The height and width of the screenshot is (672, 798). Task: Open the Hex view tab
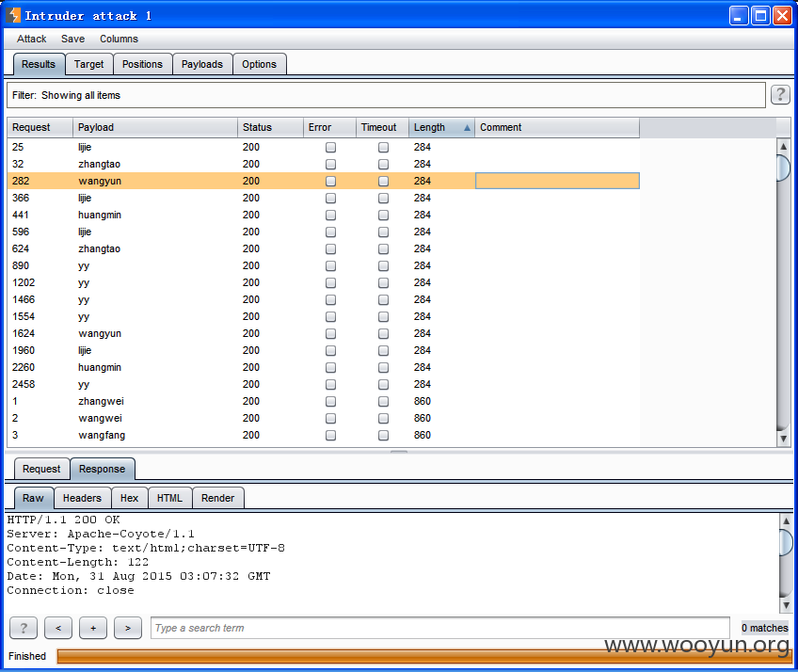(x=129, y=498)
